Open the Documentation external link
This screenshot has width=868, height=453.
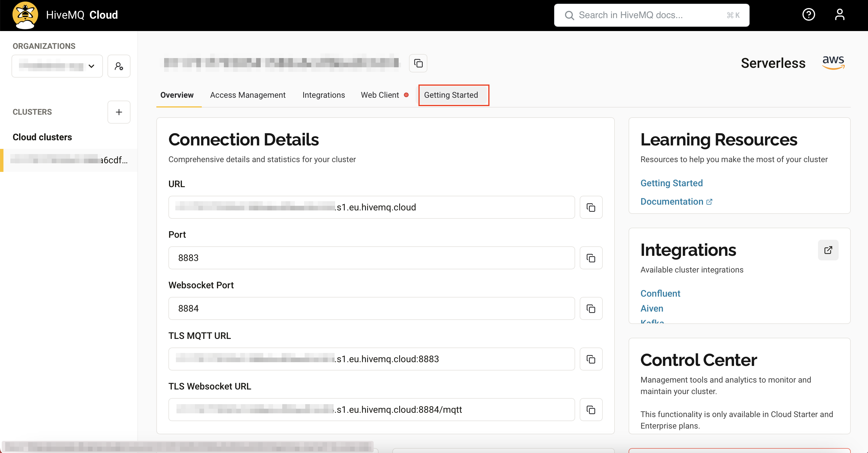pyautogui.click(x=676, y=201)
